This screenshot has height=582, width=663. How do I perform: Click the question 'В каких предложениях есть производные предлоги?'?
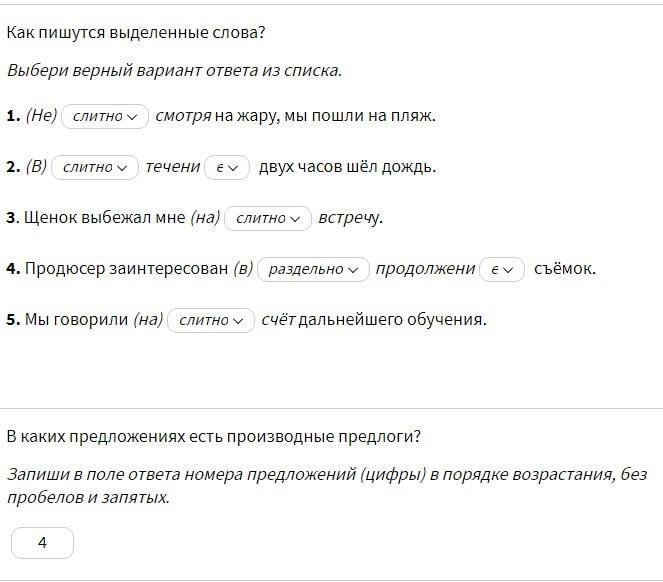[x=214, y=436]
